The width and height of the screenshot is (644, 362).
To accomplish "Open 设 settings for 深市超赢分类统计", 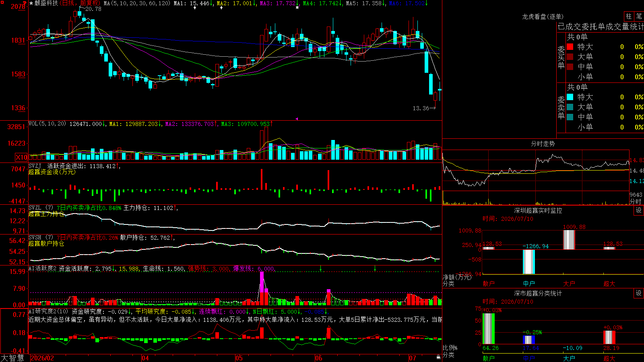I will click(x=639, y=293).
